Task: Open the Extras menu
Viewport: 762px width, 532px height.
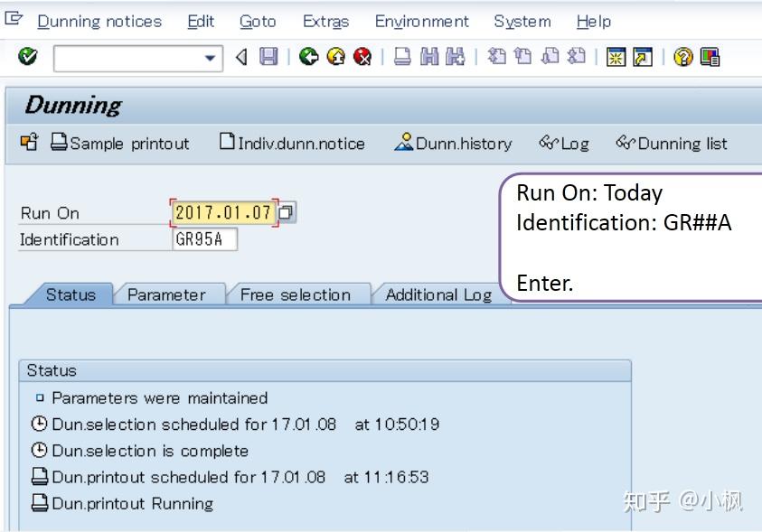Action: point(325,21)
